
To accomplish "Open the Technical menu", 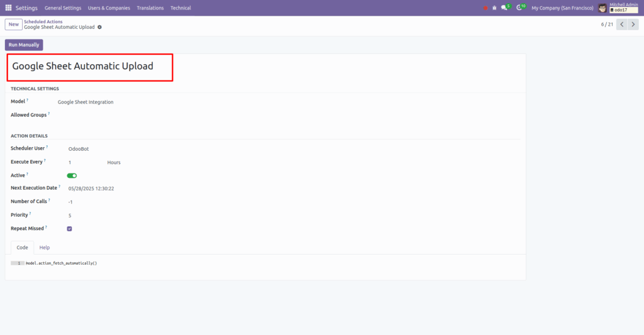I will click(x=180, y=8).
